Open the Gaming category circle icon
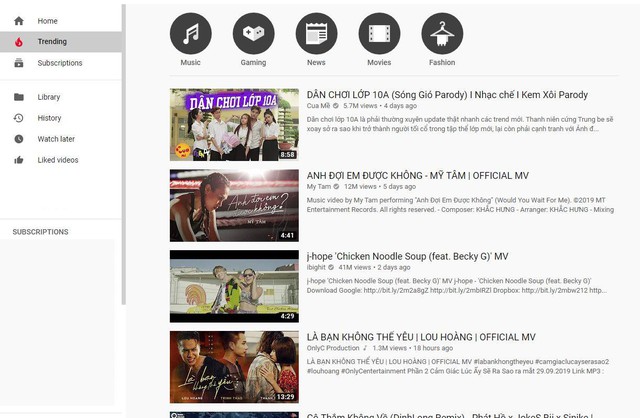The height and width of the screenshot is (418, 640). point(253,33)
